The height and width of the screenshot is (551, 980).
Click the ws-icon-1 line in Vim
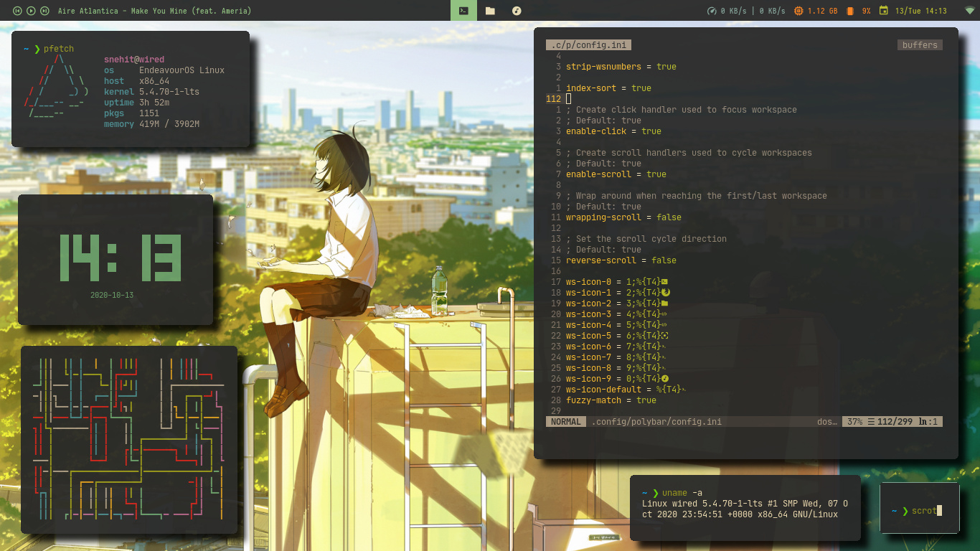618,293
